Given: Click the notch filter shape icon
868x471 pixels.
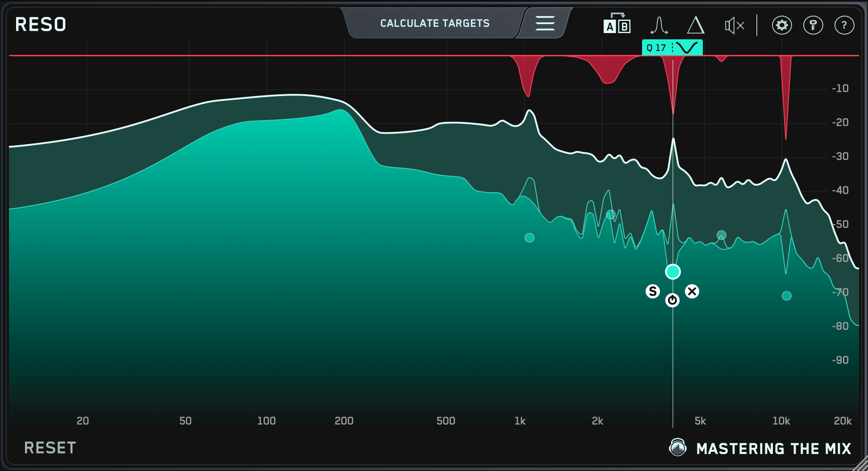Looking at the screenshot, I should pyautogui.click(x=687, y=48).
